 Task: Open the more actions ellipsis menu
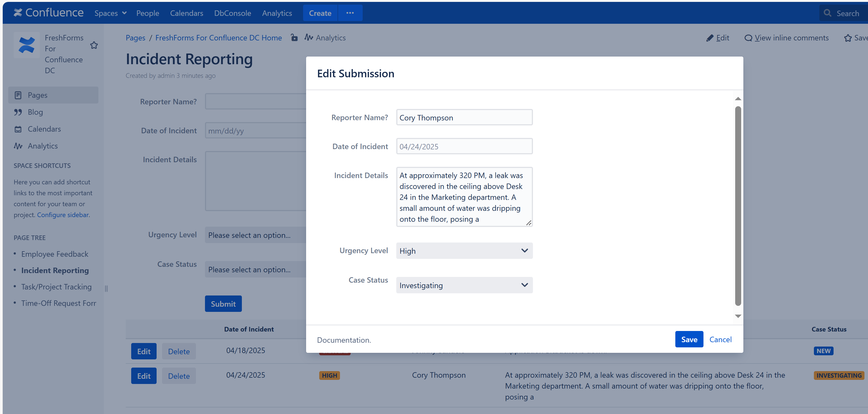click(350, 13)
